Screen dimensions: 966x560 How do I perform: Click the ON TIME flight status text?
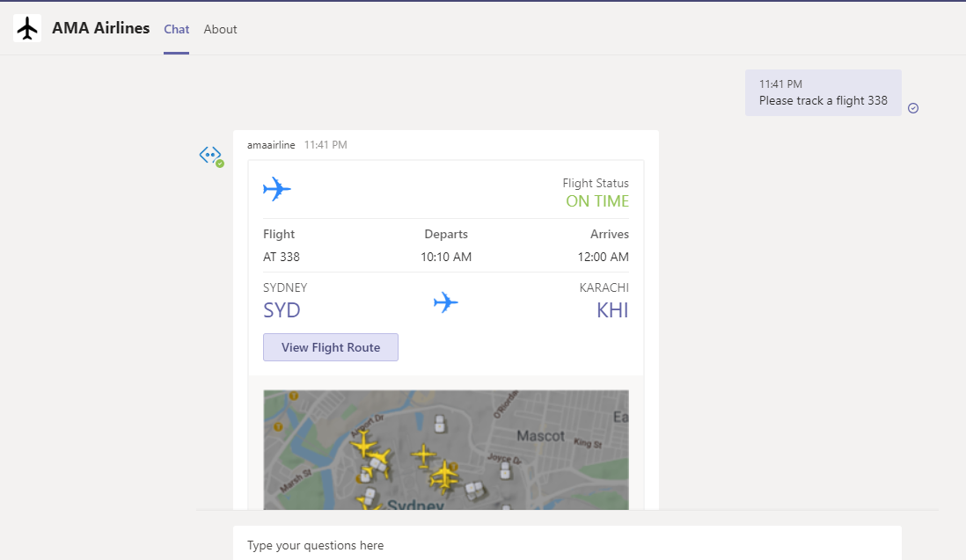tap(597, 201)
